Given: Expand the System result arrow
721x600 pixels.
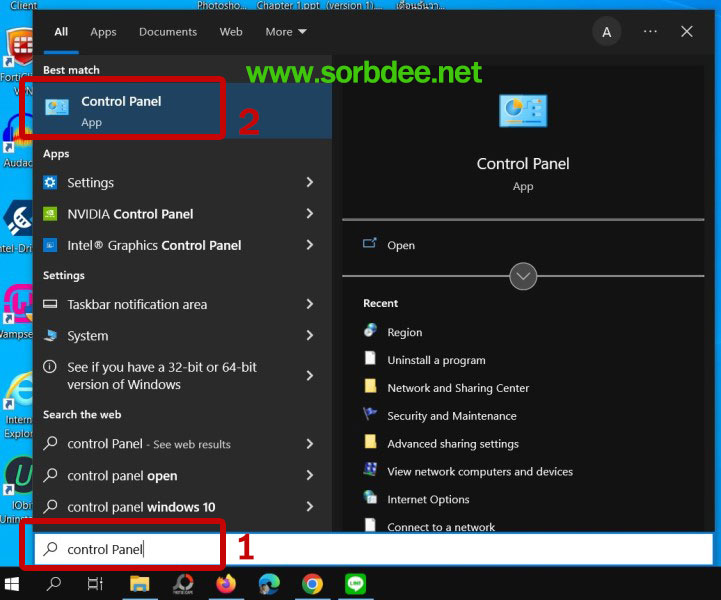Looking at the screenshot, I should [x=309, y=336].
